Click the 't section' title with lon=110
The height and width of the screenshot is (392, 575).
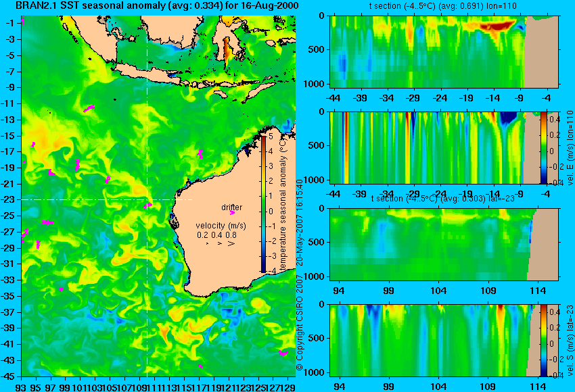(x=442, y=6)
